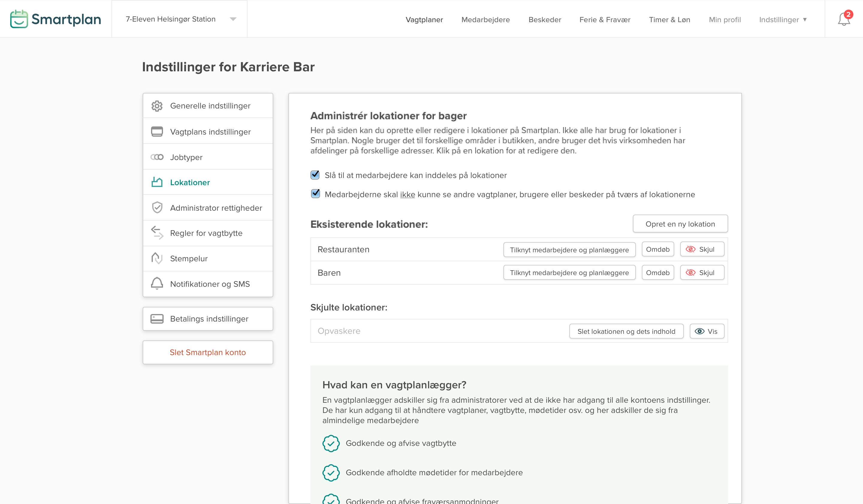Click Slet lokationen og dets indhold
The height and width of the screenshot is (504, 863).
(626, 331)
